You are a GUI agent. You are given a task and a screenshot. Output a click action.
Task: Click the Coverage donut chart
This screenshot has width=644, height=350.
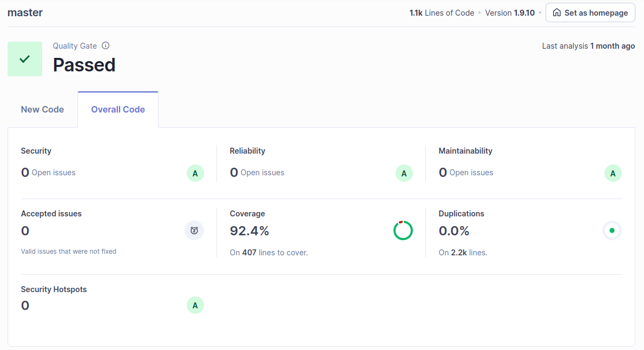click(x=403, y=230)
